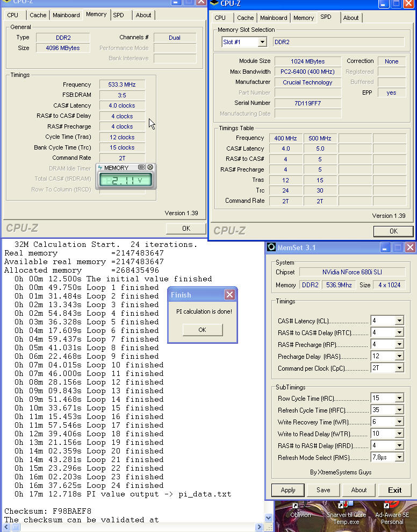Switch to About tab in left CPU-Z window

[x=143, y=15]
